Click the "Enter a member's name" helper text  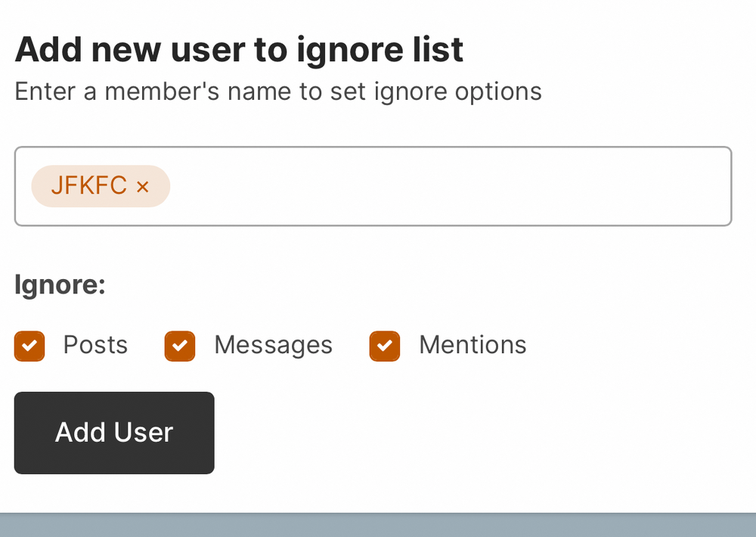point(278,92)
